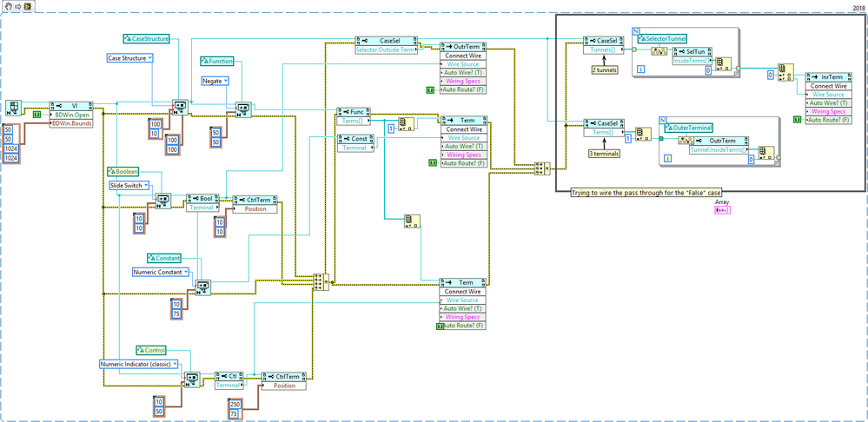Click Wire Source input on OutrTerm node
The image size is (868, 422).
point(463,64)
